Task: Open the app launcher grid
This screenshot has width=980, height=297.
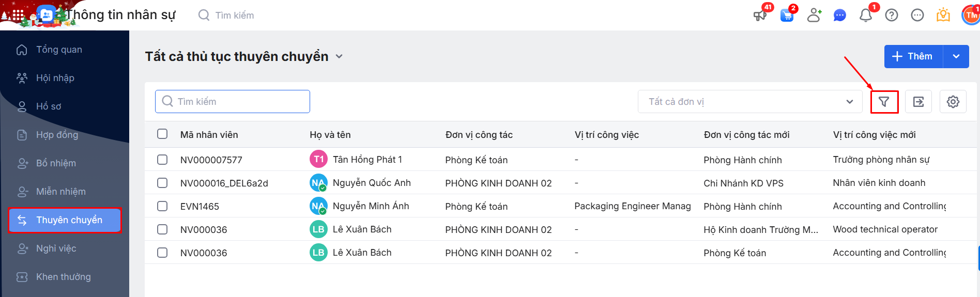Action: tap(18, 15)
